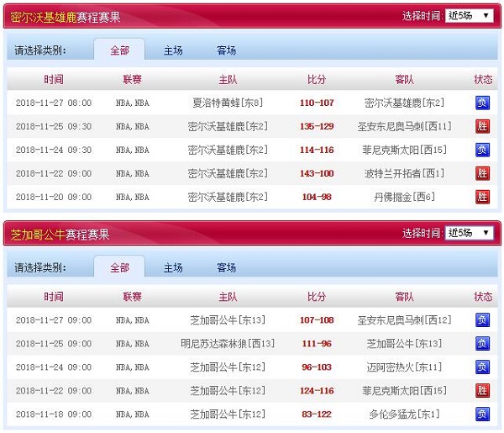
Task: Select 全部 tab in Bulls schedule section
Action: coord(119,267)
